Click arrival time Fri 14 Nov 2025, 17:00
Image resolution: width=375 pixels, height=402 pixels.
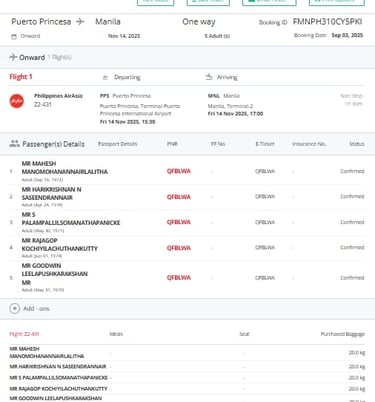coord(235,114)
